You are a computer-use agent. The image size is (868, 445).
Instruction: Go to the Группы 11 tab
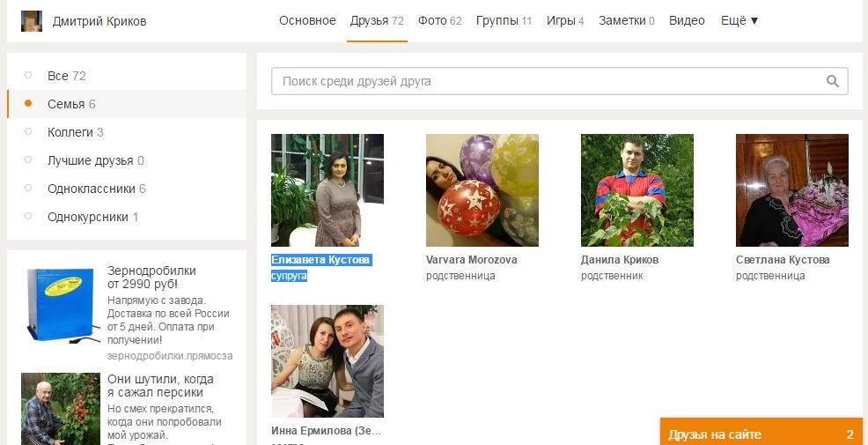[x=504, y=21]
